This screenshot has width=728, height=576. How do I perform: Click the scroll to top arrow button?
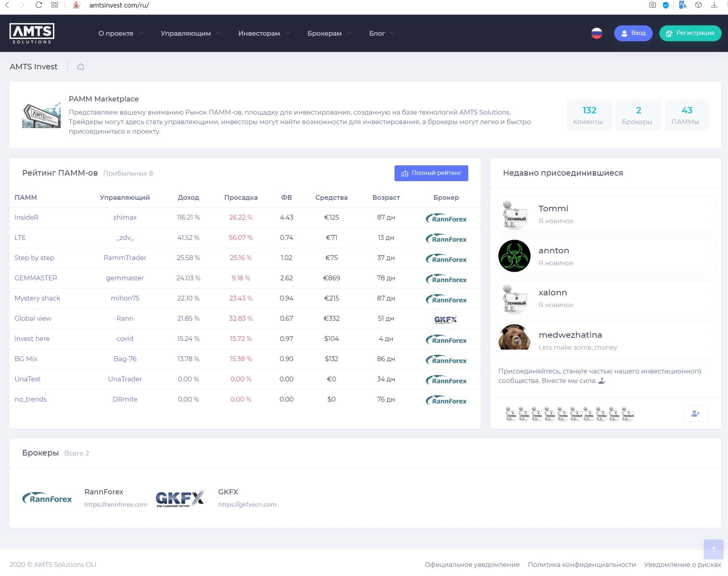pyautogui.click(x=713, y=549)
